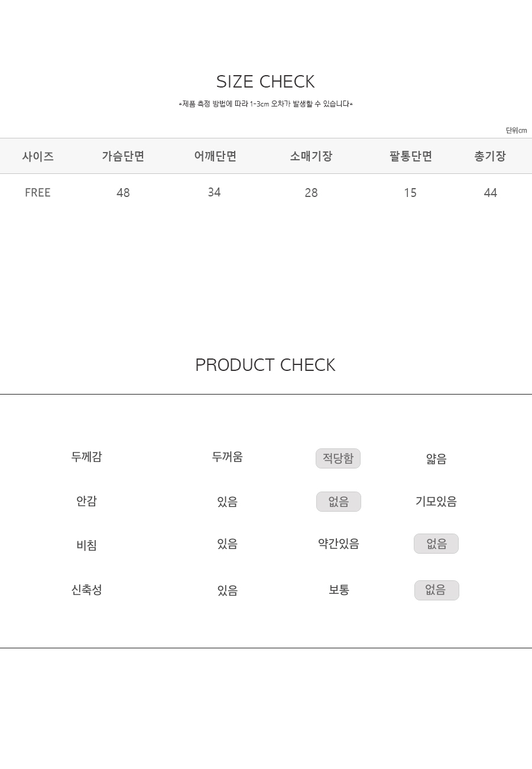Select 보통 in the 신축성 row
This screenshot has height=769, width=532.
(339, 590)
